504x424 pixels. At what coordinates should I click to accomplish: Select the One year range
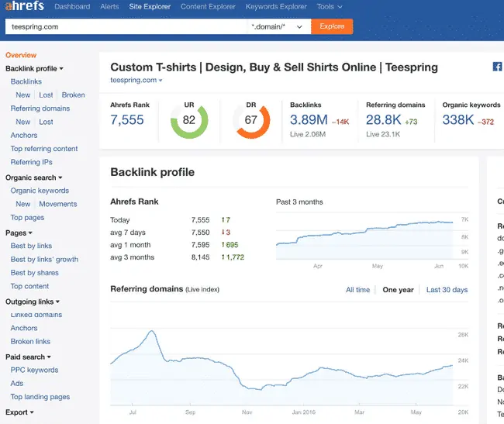pos(398,290)
